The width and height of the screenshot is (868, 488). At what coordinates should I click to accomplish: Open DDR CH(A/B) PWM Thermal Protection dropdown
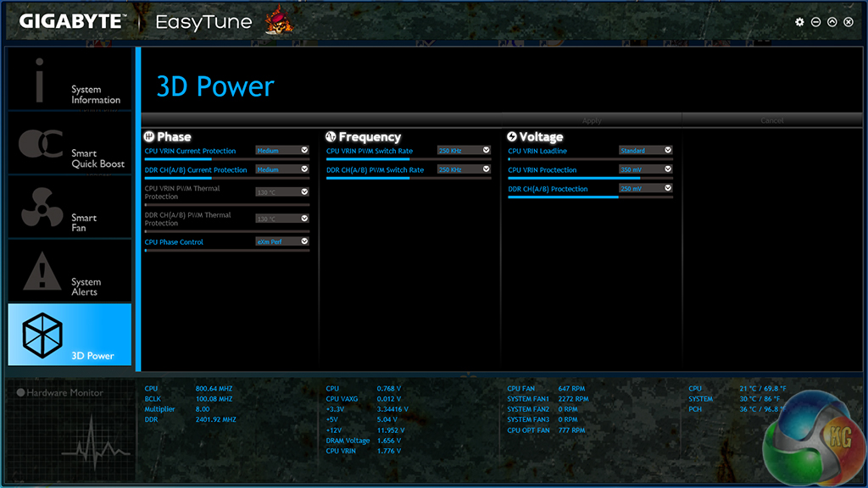coord(281,219)
